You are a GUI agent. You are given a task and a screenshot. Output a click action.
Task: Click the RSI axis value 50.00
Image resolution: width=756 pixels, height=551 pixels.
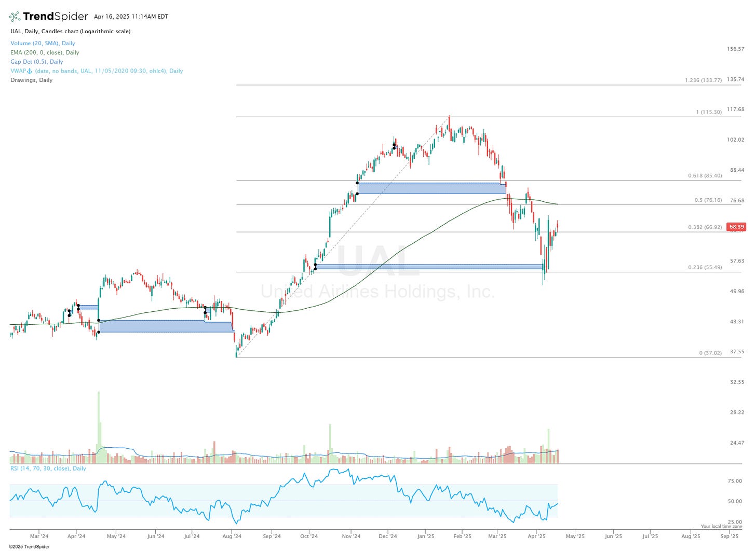pyautogui.click(x=735, y=501)
